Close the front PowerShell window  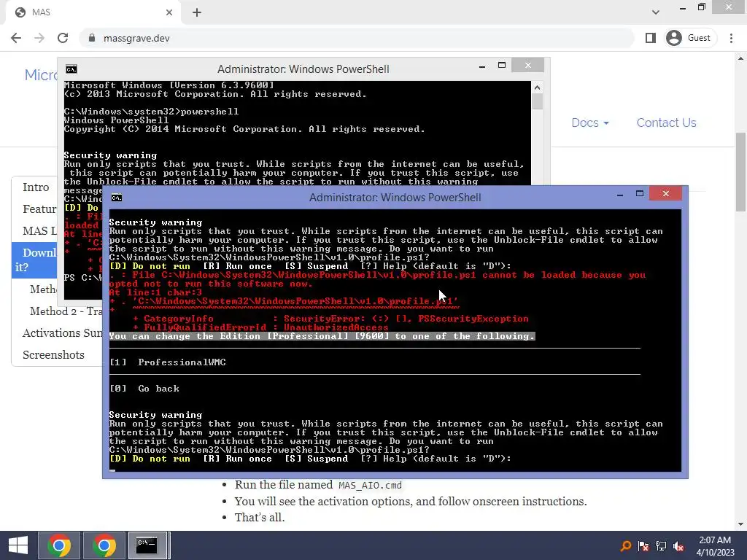pyautogui.click(x=666, y=193)
